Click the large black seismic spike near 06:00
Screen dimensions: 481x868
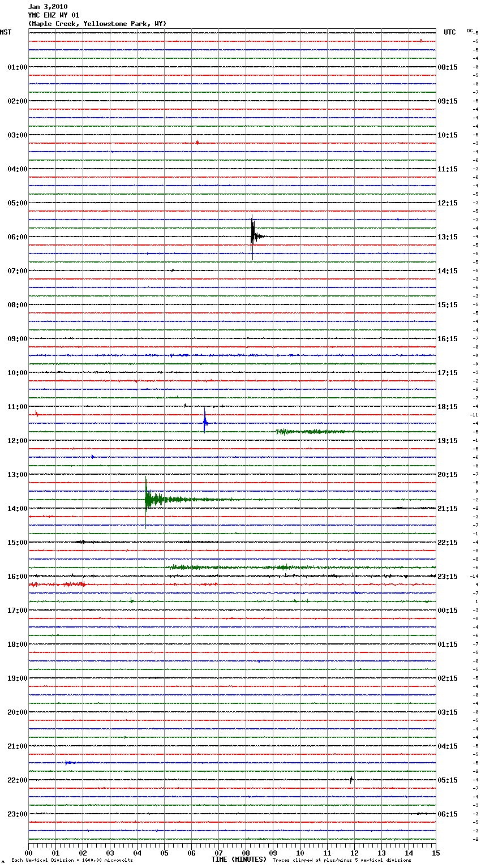tap(253, 236)
